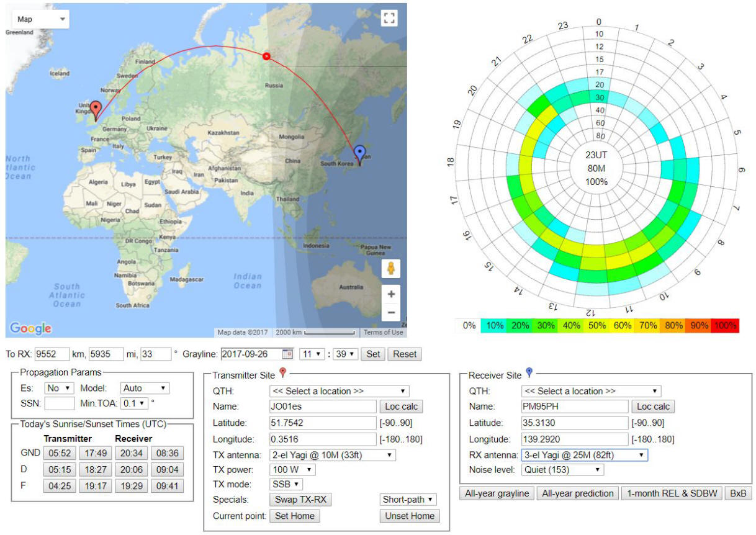This screenshot has height=535, width=756.
Task: Expand the Es No dropdown
Action: click(60, 388)
